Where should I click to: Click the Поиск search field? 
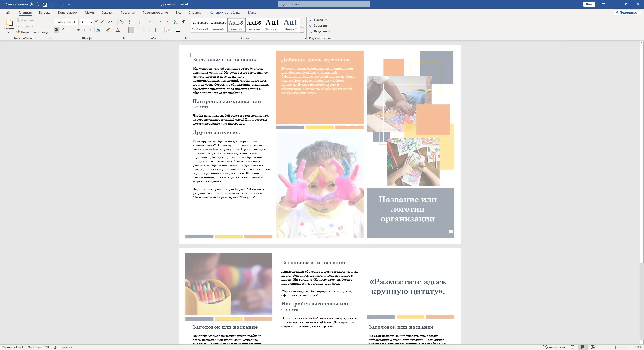click(324, 4)
